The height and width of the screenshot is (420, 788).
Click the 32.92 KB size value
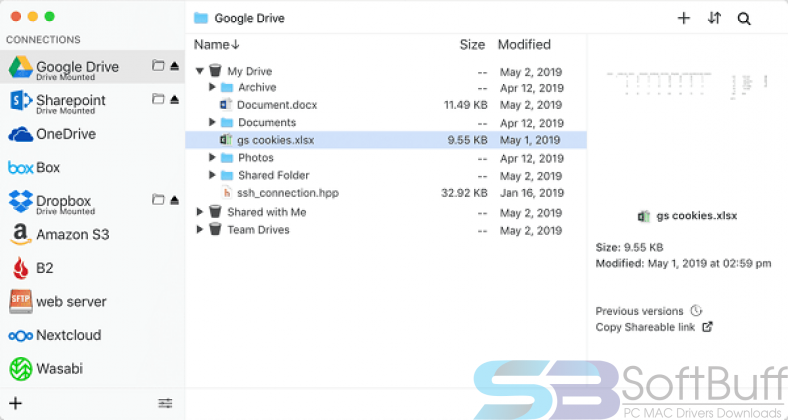point(464,192)
